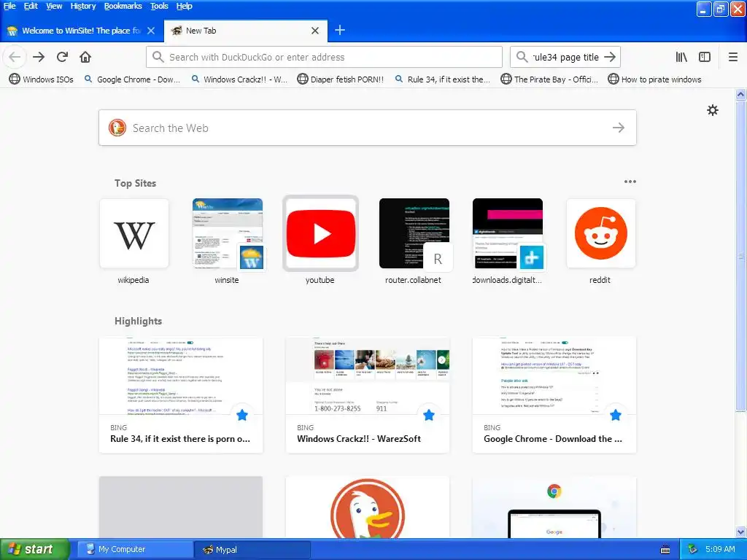Screen dimensions: 747x560
Task: Click the page scrollbar up arrow
Action: pos(741,94)
